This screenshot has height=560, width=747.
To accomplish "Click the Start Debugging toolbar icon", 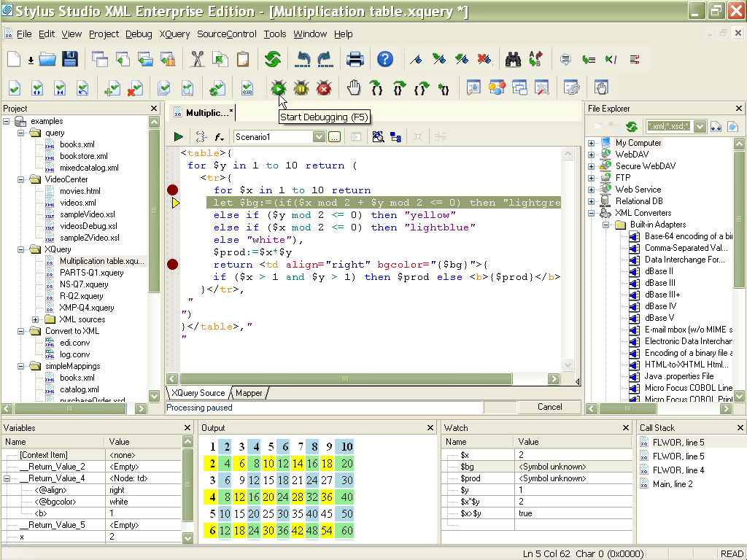I will (x=279, y=87).
